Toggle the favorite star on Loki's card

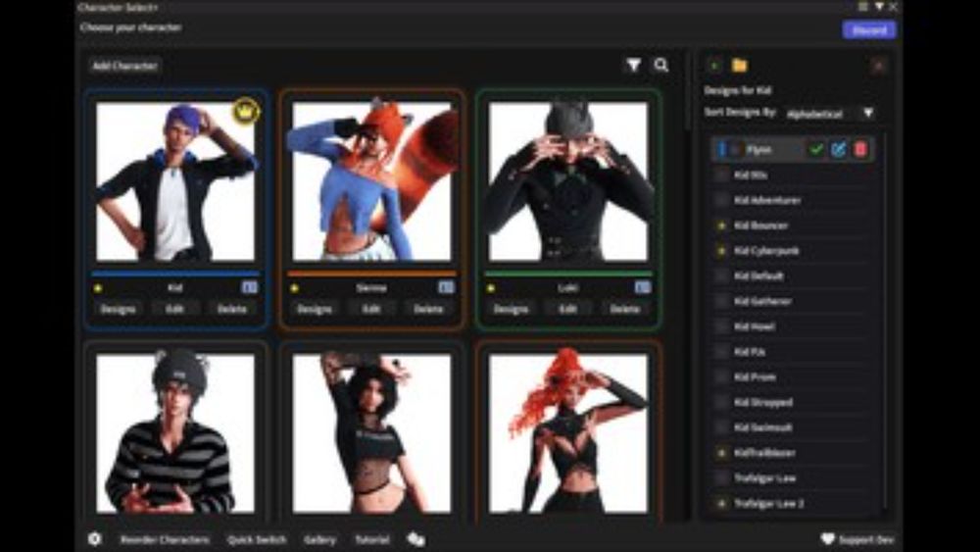coord(491,288)
